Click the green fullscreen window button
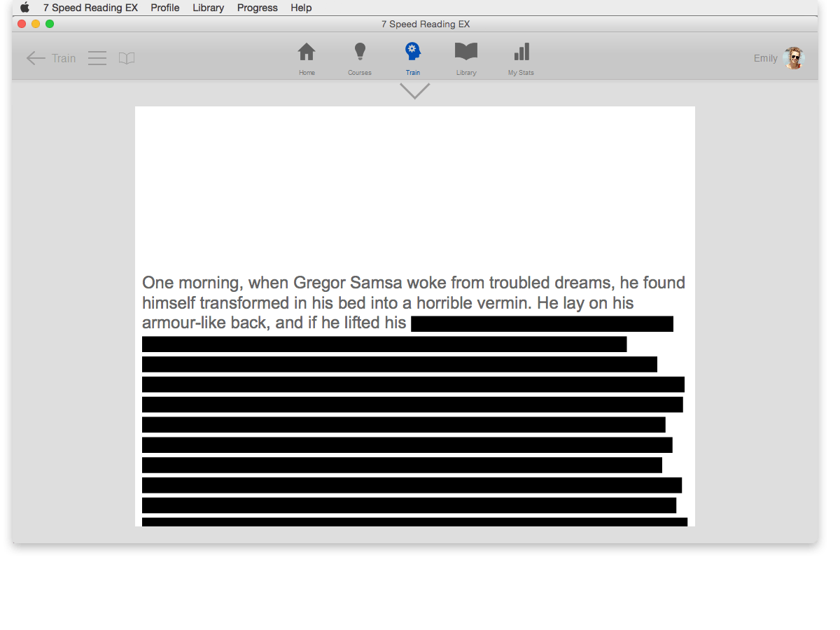This screenshot has height=630, width=840. coord(50,24)
